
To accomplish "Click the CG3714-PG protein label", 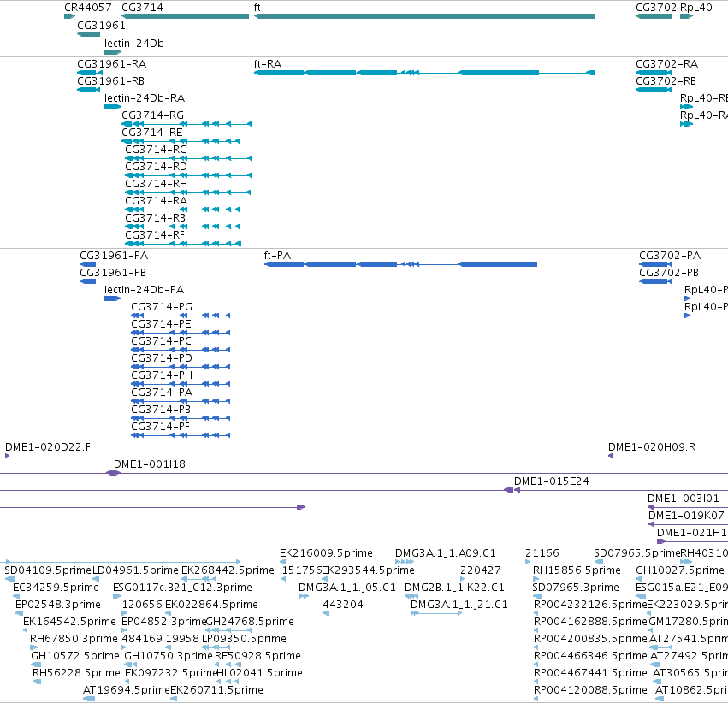I will point(162,307).
